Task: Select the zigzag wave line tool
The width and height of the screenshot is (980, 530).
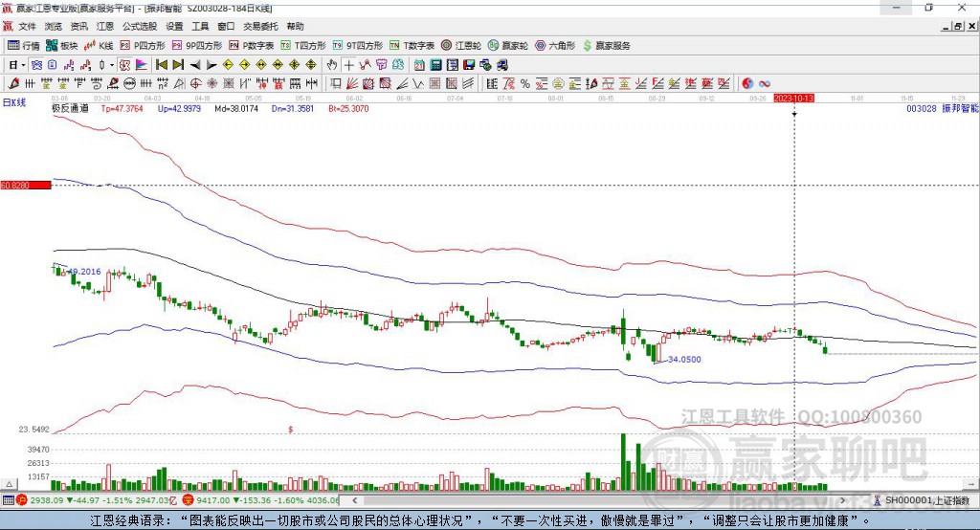Action: (x=418, y=84)
